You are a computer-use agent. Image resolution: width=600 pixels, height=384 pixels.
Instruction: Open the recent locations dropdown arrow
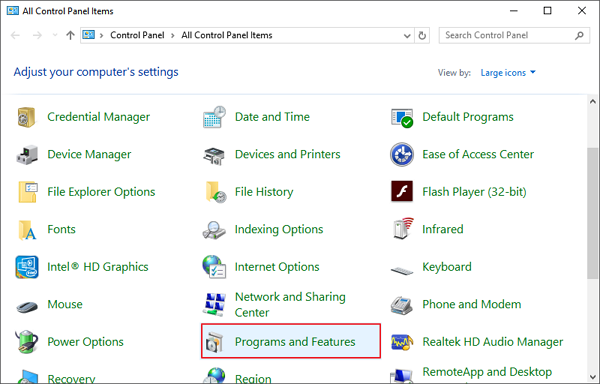point(55,35)
